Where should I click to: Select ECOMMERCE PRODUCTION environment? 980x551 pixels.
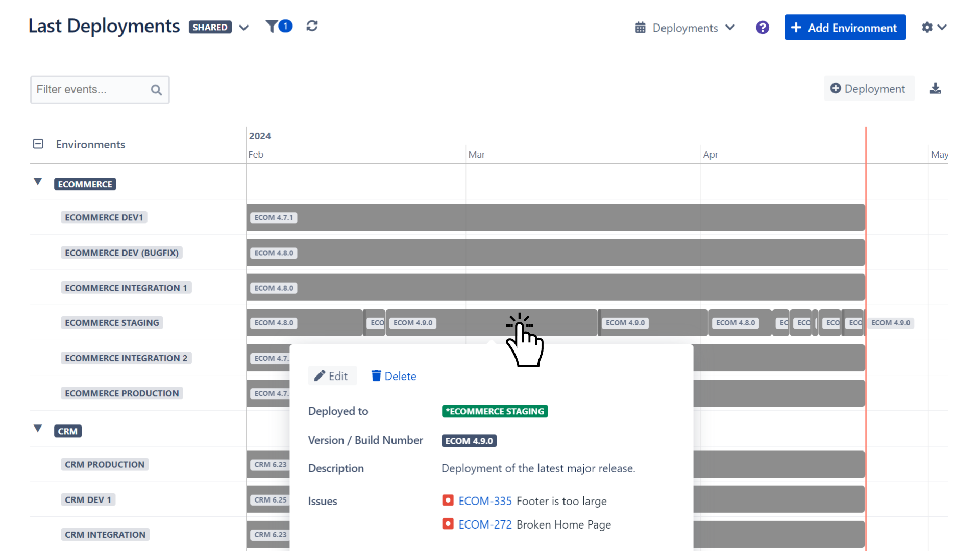(122, 393)
